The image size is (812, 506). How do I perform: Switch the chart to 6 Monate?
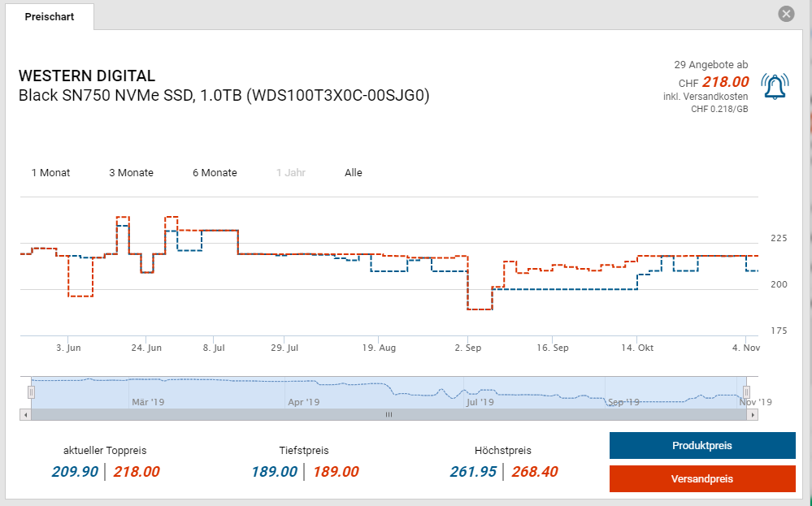[x=215, y=172]
